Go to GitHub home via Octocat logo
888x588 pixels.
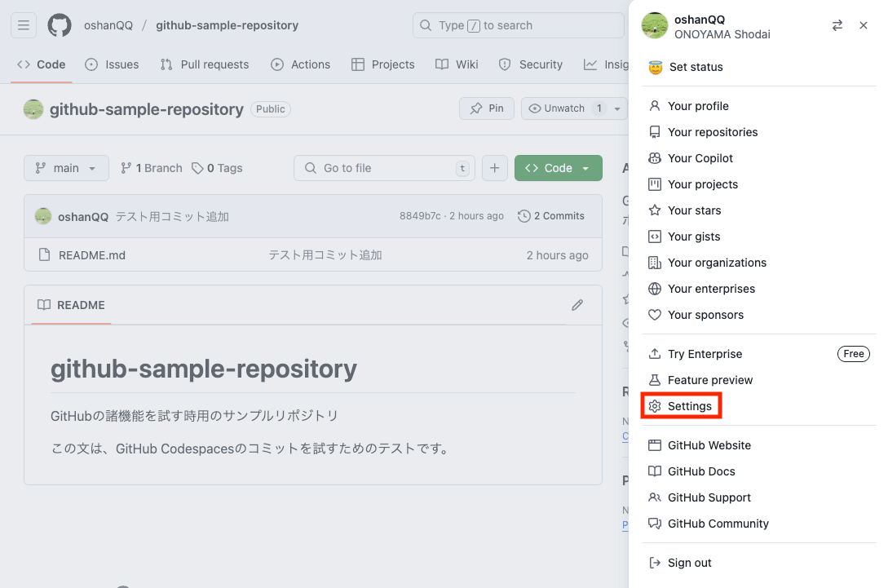pos(60,25)
